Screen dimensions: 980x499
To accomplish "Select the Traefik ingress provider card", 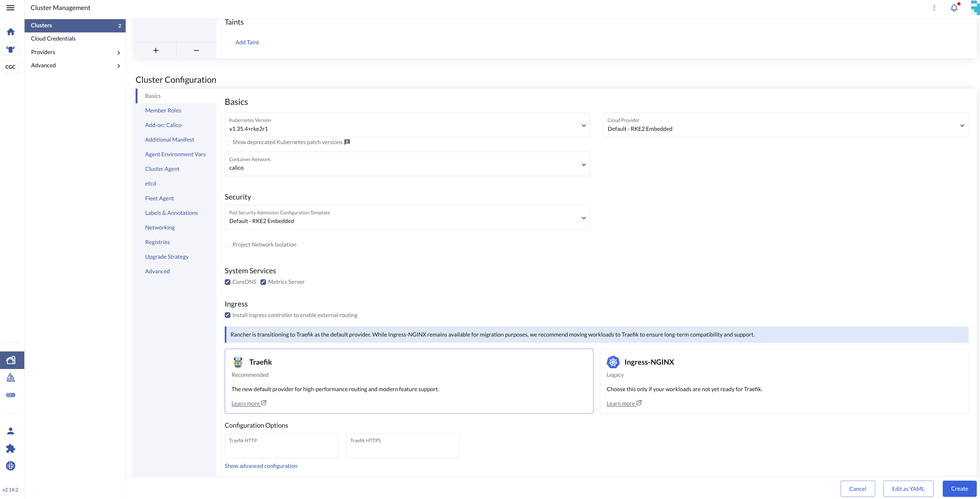I will pos(409,381).
